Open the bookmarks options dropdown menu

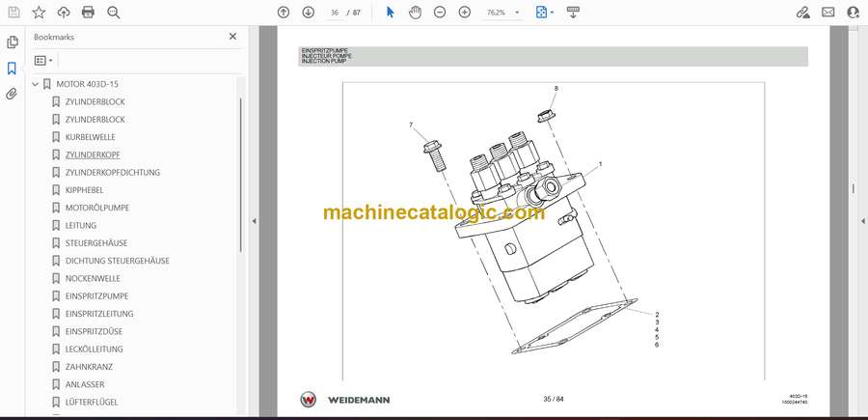43,60
